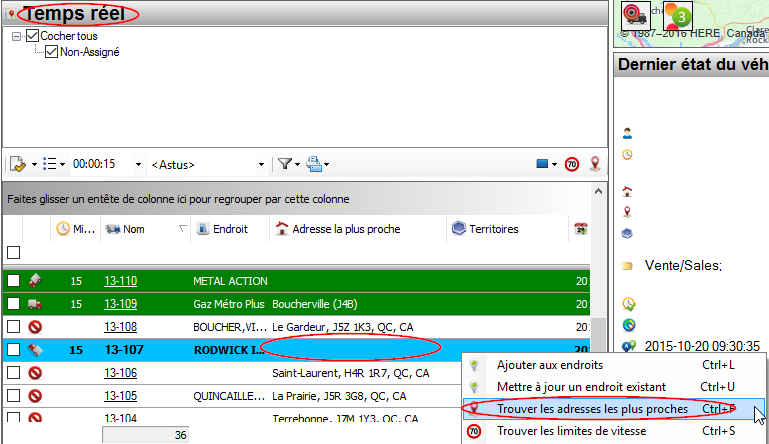
Task: Open the list view options icon
Action: click(50, 164)
